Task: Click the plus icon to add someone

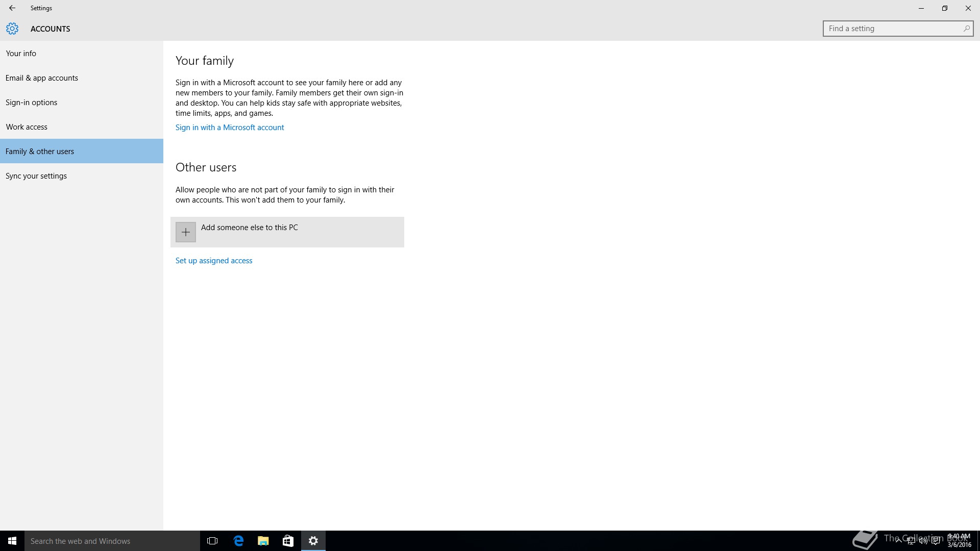Action: tap(186, 232)
